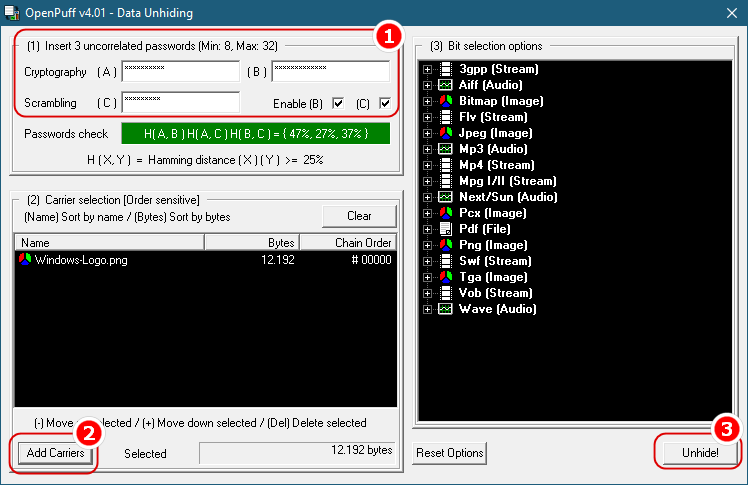Click the Next/Sun (Audio) waveform icon

pos(446,197)
